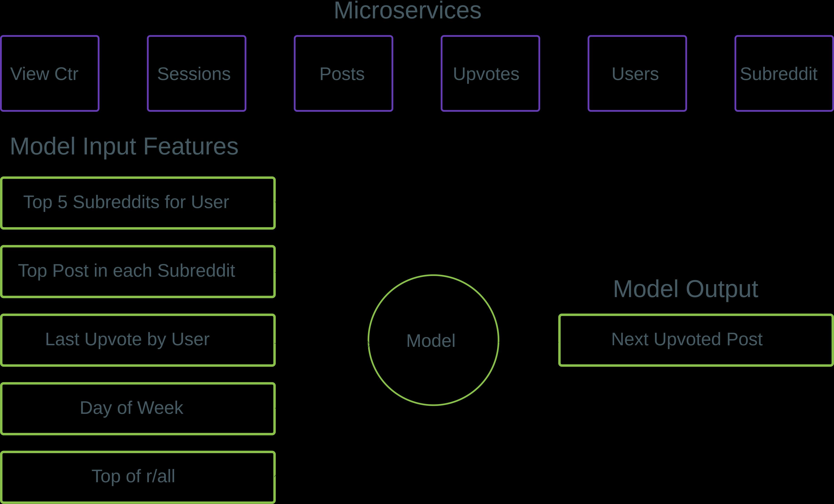The width and height of the screenshot is (834, 504).
Task: Click the Users microservice box
Action: pos(637,73)
